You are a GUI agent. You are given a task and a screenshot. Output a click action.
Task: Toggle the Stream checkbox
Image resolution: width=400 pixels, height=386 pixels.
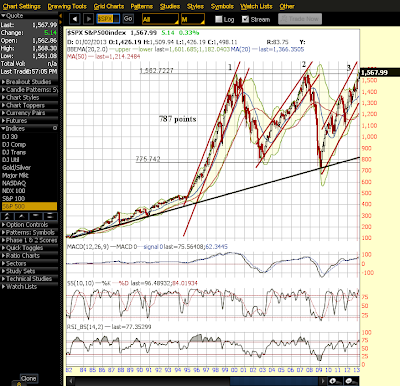245,19
